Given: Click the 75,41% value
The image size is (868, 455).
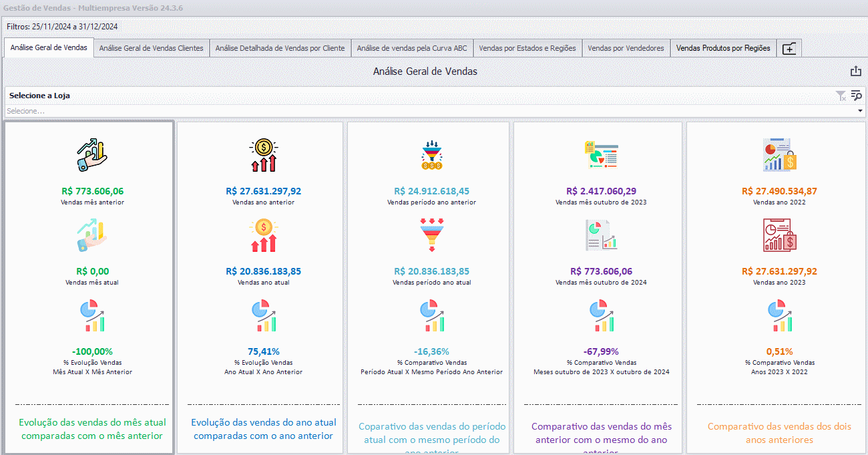Looking at the screenshot, I should tap(264, 351).
